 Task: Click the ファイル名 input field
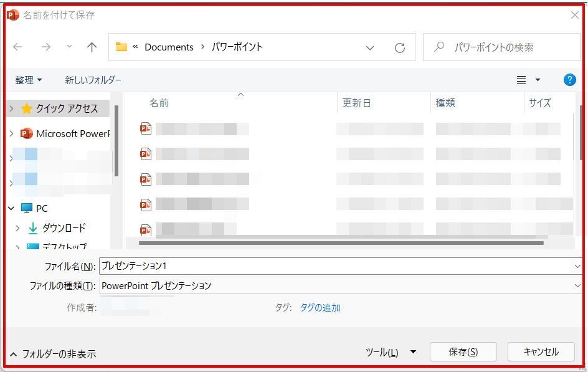[x=335, y=266]
